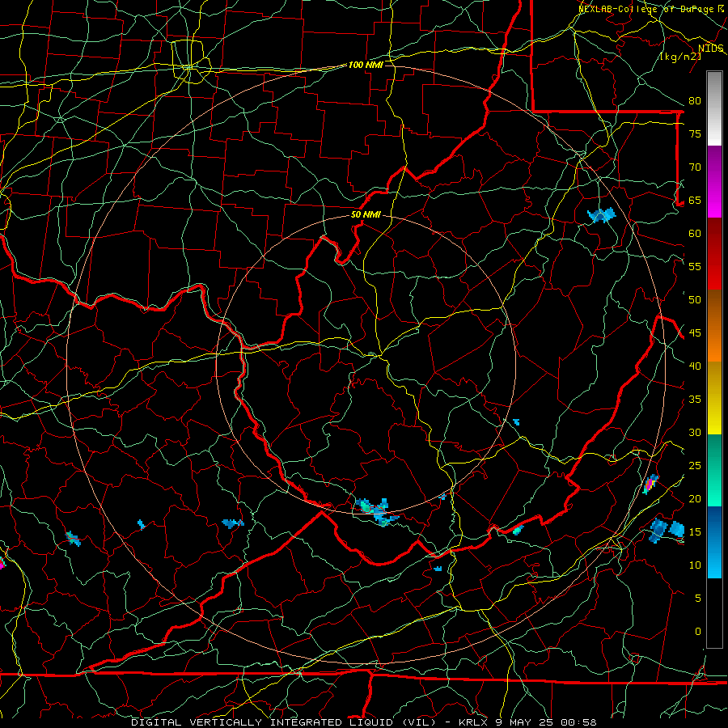Click the scale value "30"
This screenshot has width=728, height=728.
(695, 433)
